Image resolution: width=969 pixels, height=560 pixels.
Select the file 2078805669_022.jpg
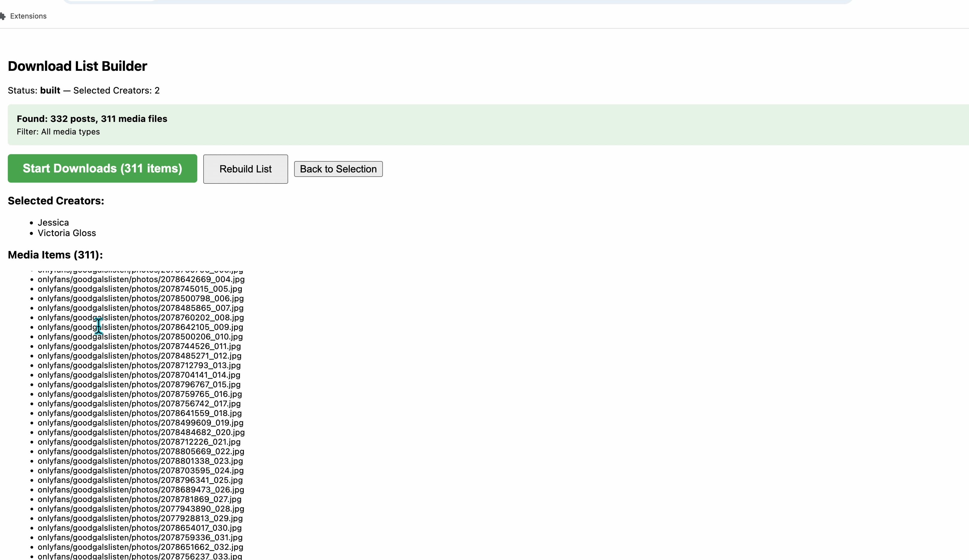141,451
